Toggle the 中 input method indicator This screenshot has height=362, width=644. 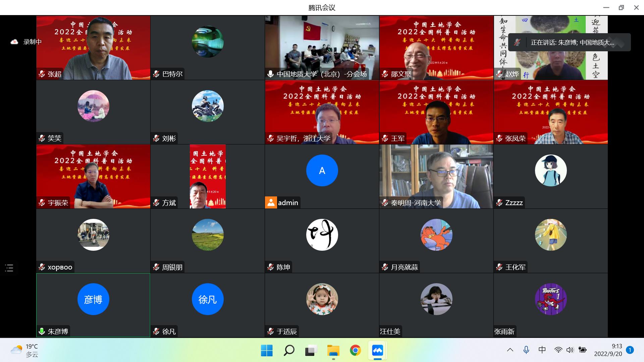point(542,350)
